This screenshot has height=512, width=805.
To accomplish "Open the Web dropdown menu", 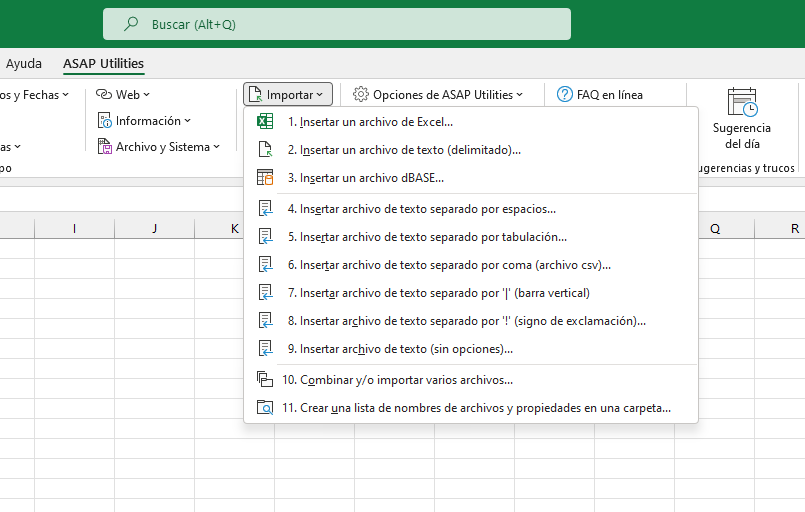I will click(123, 94).
